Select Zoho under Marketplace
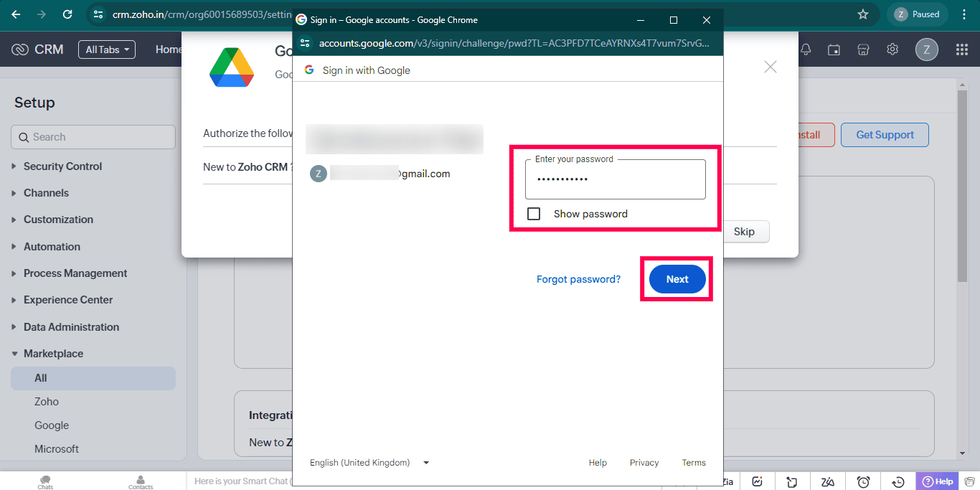 point(47,402)
